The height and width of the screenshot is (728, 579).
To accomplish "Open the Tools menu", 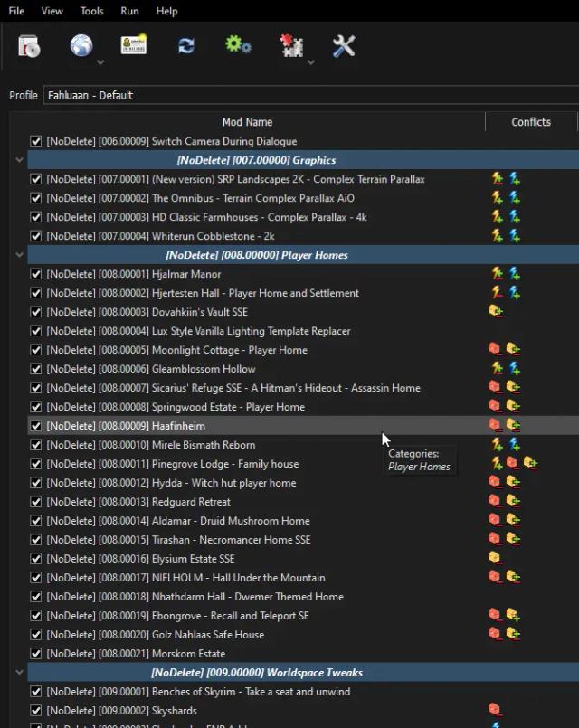I will [92, 11].
